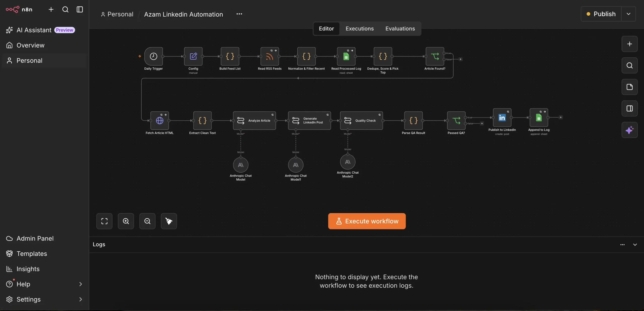Select the Article Found? IF node
Screen dimensions: 644x311
pos(435,56)
